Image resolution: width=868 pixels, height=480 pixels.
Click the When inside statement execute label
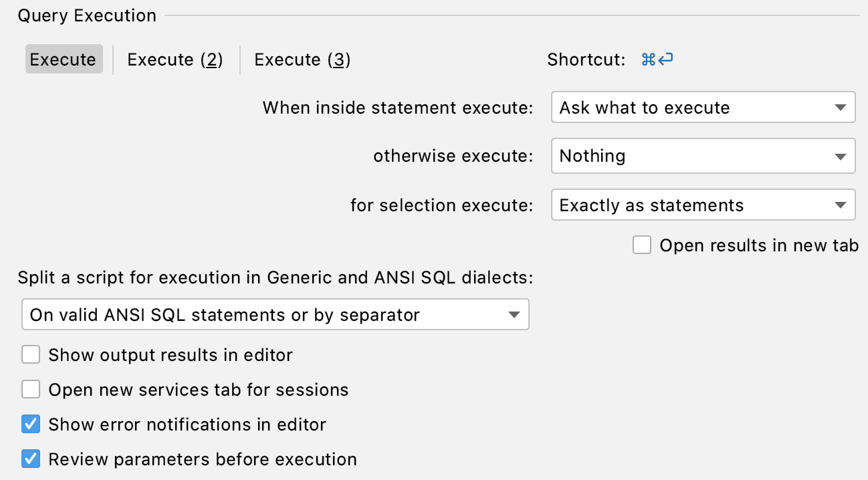tap(398, 108)
